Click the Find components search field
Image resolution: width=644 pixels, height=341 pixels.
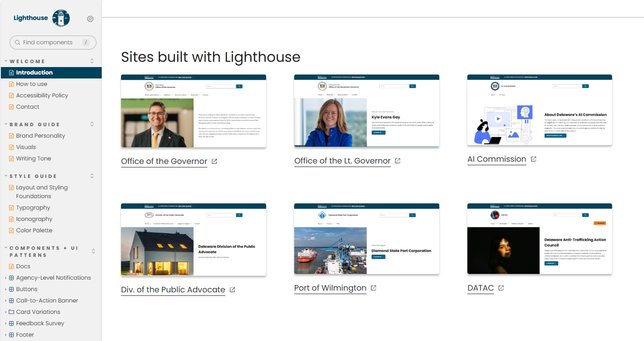[53, 43]
